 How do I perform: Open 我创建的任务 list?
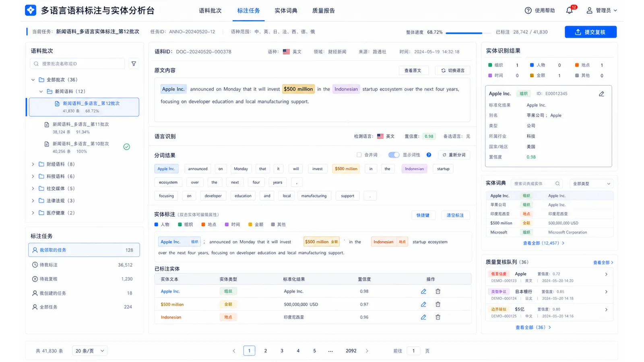point(84,293)
